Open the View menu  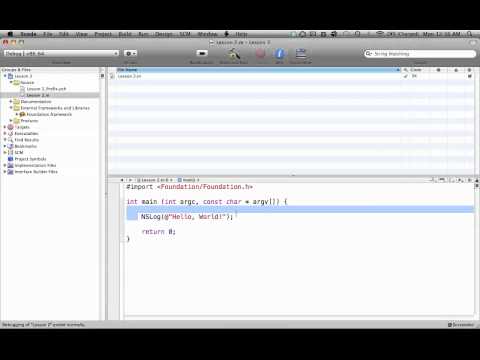point(81,34)
